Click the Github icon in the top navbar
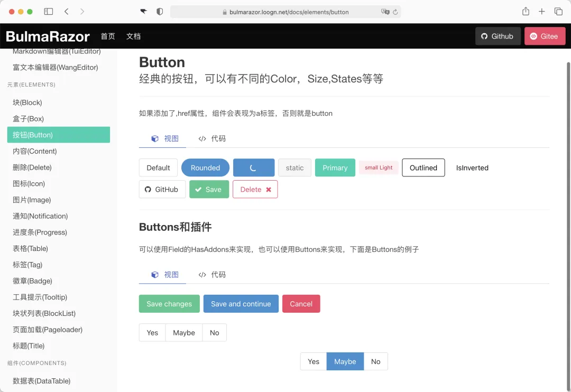 [485, 36]
